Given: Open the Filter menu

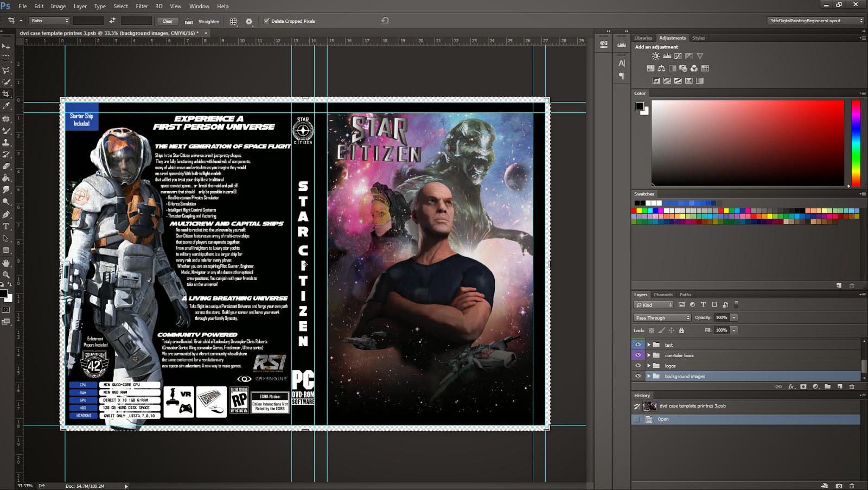Looking at the screenshot, I should click(x=142, y=7).
